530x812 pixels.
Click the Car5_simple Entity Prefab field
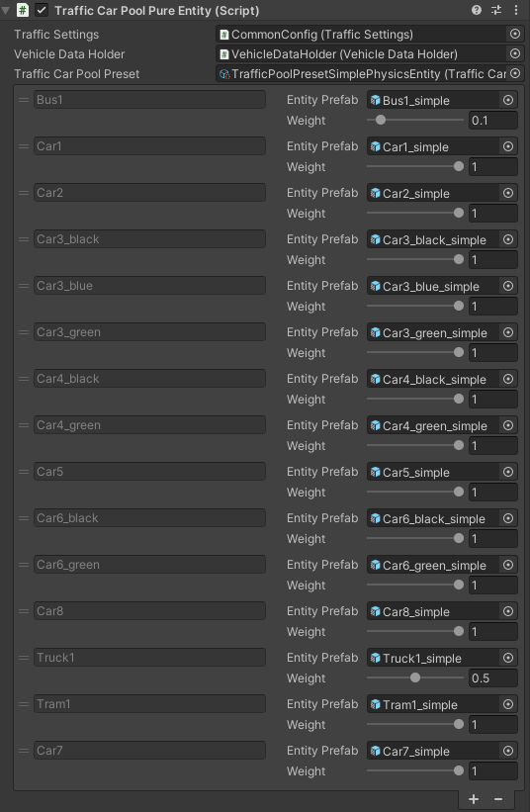(x=433, y=472)
